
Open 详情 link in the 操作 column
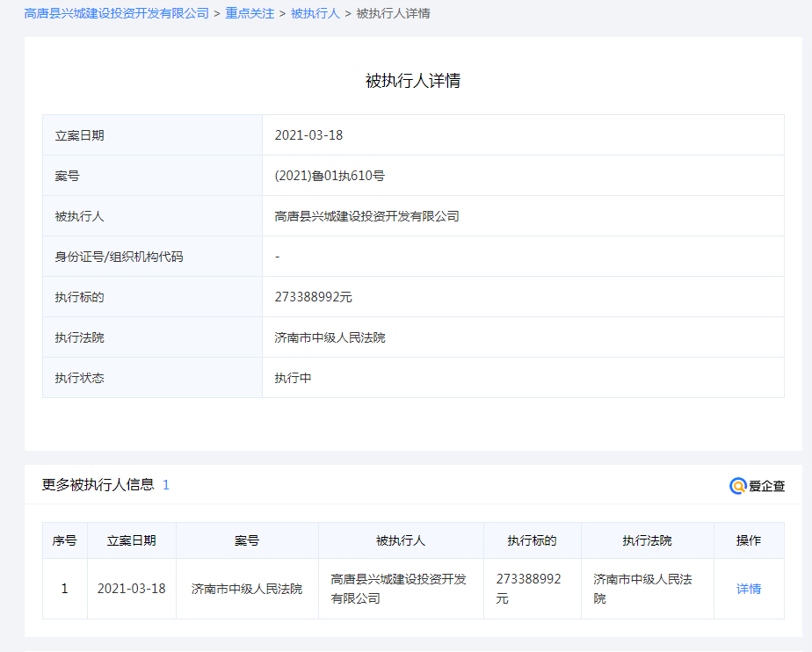[749, 589]
